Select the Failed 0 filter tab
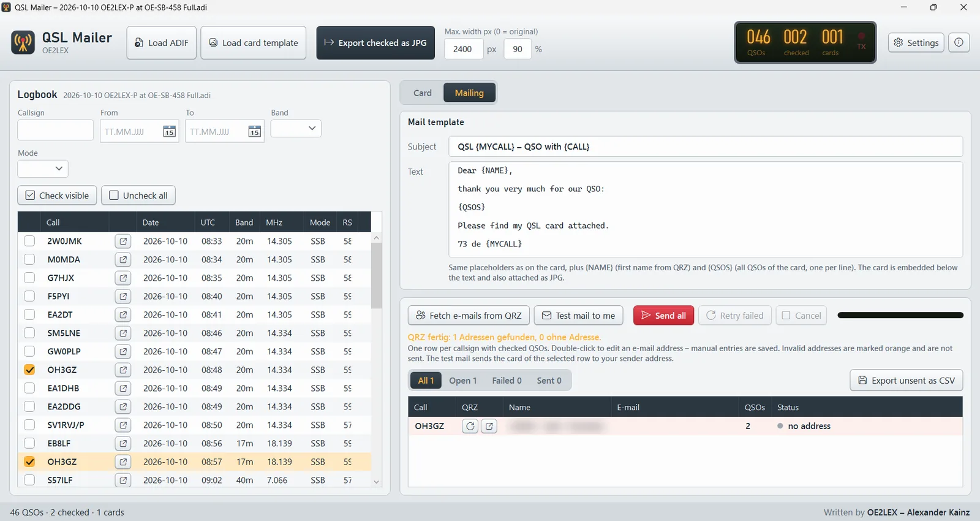The width and height of the screenshot is (980, 521). click(x=507, y=381)
